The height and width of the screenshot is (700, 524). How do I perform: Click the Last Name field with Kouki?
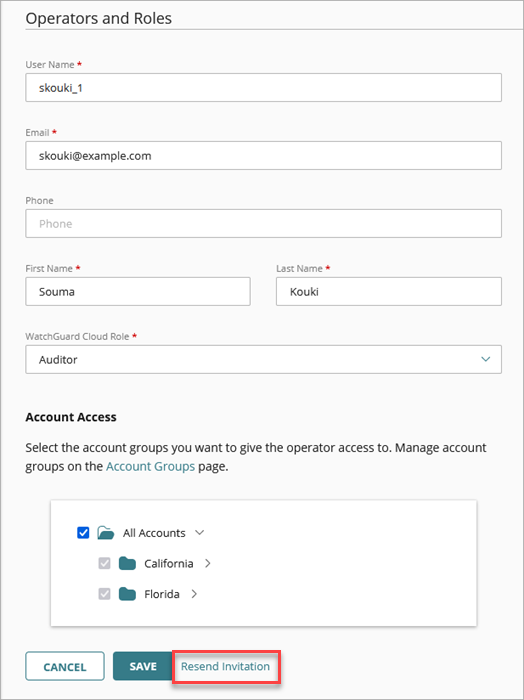pos(389,292)
